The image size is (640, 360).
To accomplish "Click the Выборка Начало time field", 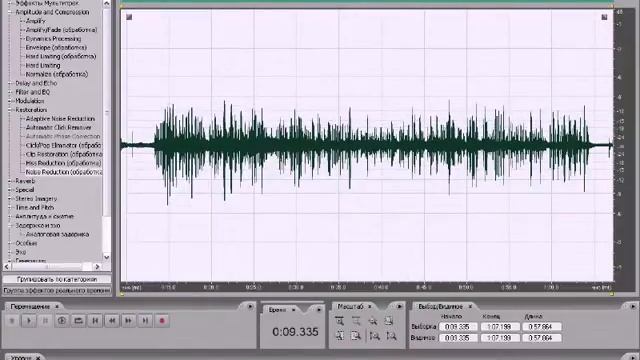I will click(x=458, y=327).
